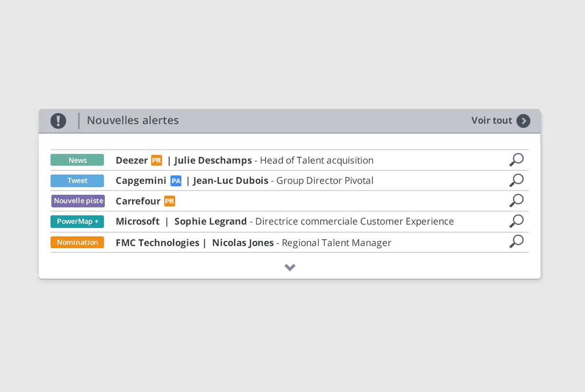Screen dimensions: 585x392
Task: Click the magnifier icon in Microsoft row
Action: 516,221
